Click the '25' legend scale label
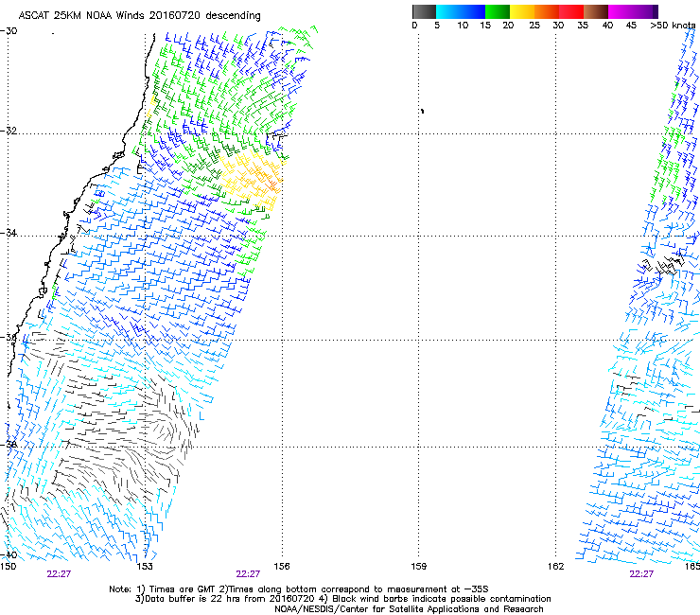Viewport: 700px width, 615px height. 534,25
